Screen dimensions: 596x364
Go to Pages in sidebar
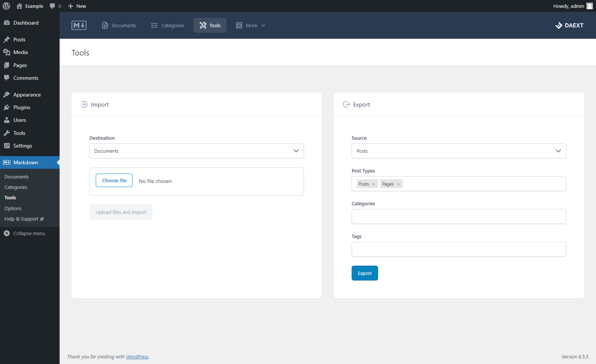[30, 65]
